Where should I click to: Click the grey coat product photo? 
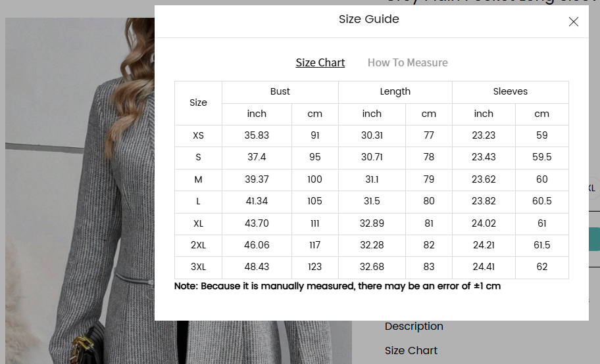click(79, 197)
